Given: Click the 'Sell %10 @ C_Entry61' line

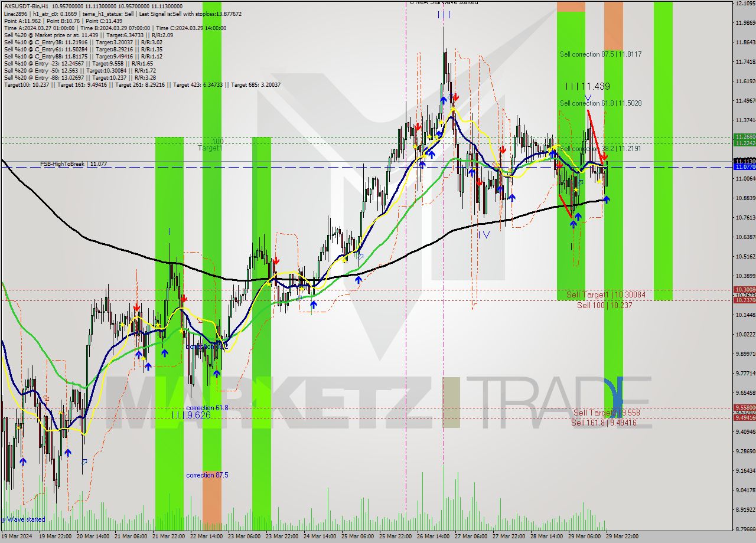Looking at the screenshot, I should (x=83, y=49).
